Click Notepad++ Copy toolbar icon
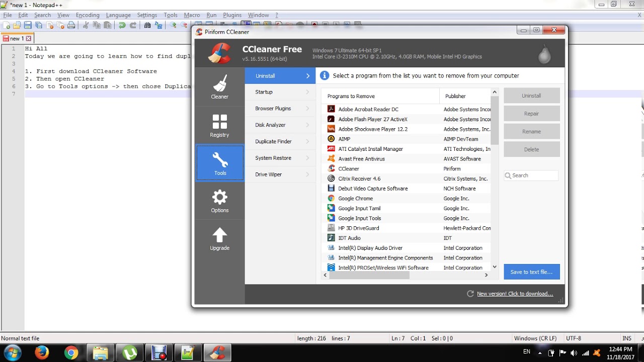 point(97,25)
